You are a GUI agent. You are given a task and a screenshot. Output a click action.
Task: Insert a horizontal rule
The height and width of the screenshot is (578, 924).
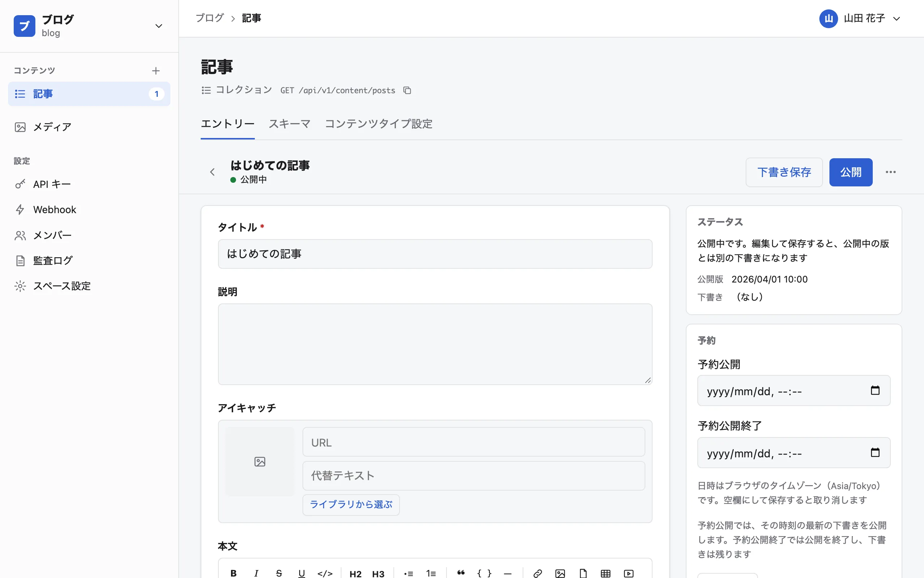[x=507, y=573]
